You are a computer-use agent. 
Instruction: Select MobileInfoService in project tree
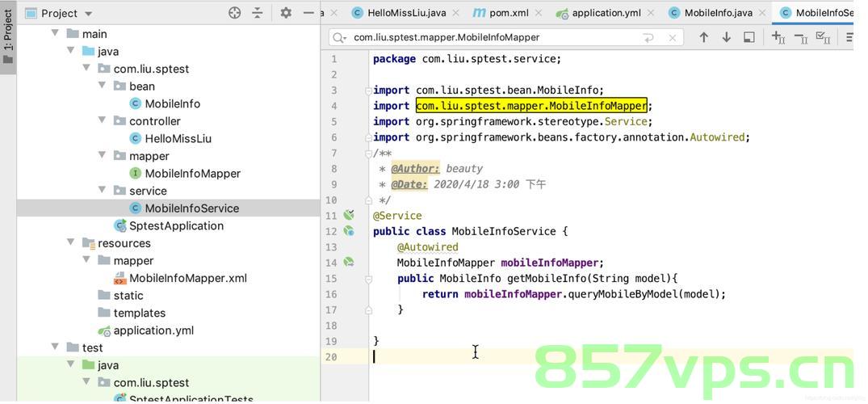[x=191, y=208]
